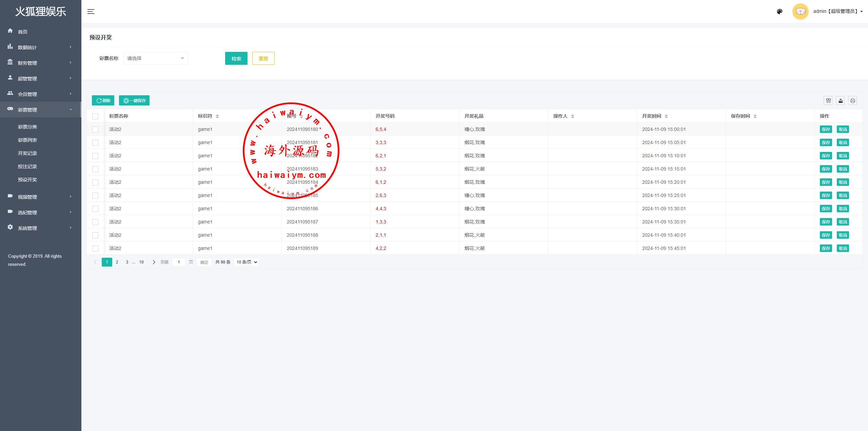Click the hamburger menu collapse icon
The width and height of the screenshot is (868, 431).
91,12
